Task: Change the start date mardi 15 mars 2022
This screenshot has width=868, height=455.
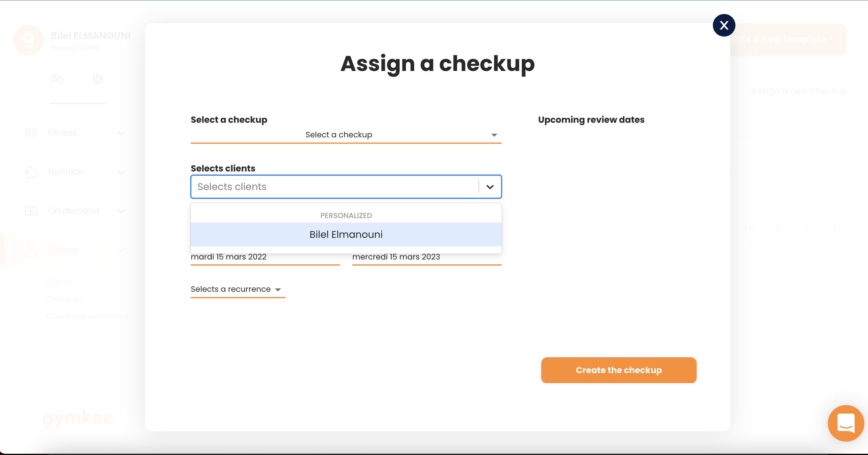Action: click(265, 257)
